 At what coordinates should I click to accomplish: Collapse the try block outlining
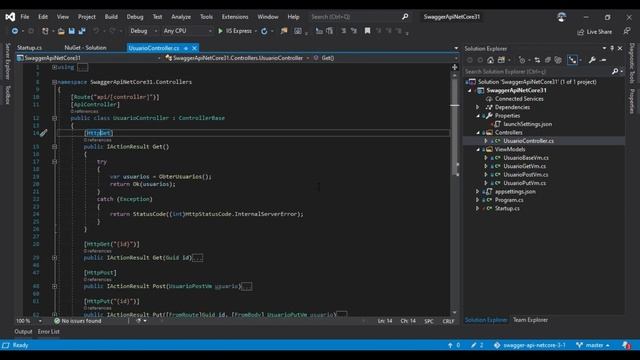click(54, 162)
